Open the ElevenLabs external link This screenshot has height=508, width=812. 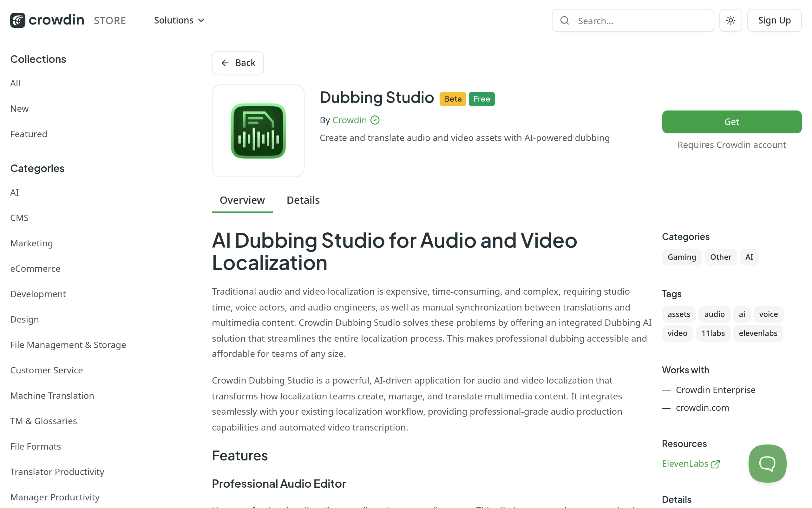pyautogui.click(x=691, y=464)
